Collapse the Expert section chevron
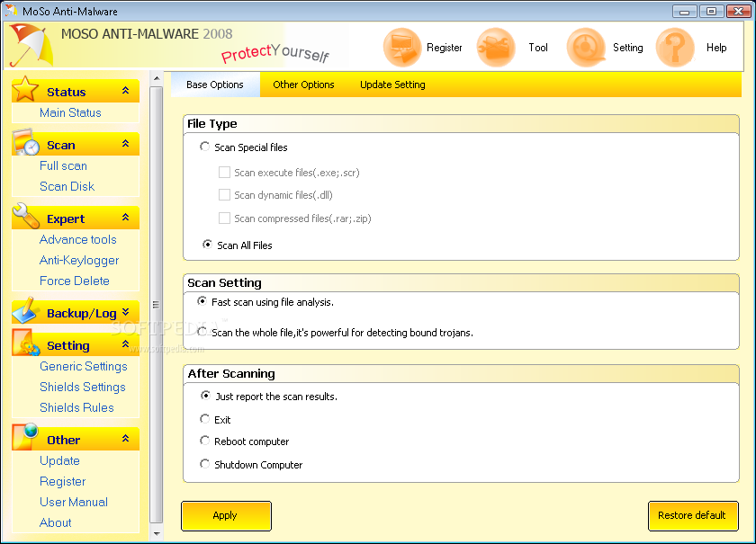 click(x=125, y=217)
